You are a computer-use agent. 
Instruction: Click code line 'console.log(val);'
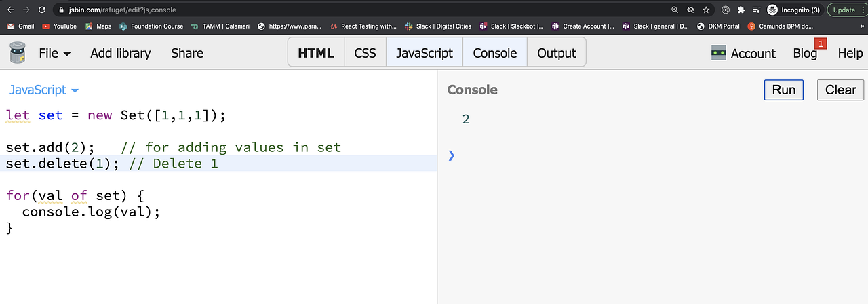(92, 212)
